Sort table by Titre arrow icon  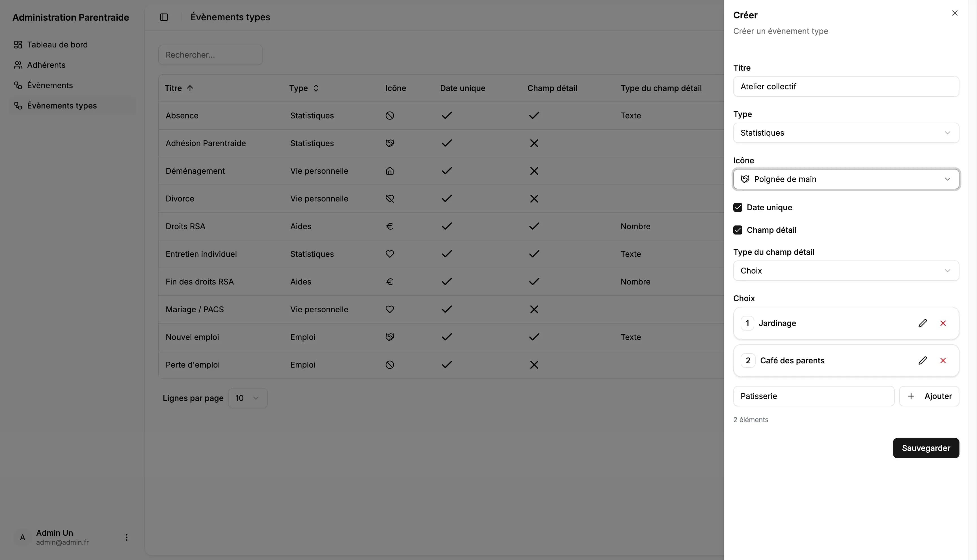190,88
